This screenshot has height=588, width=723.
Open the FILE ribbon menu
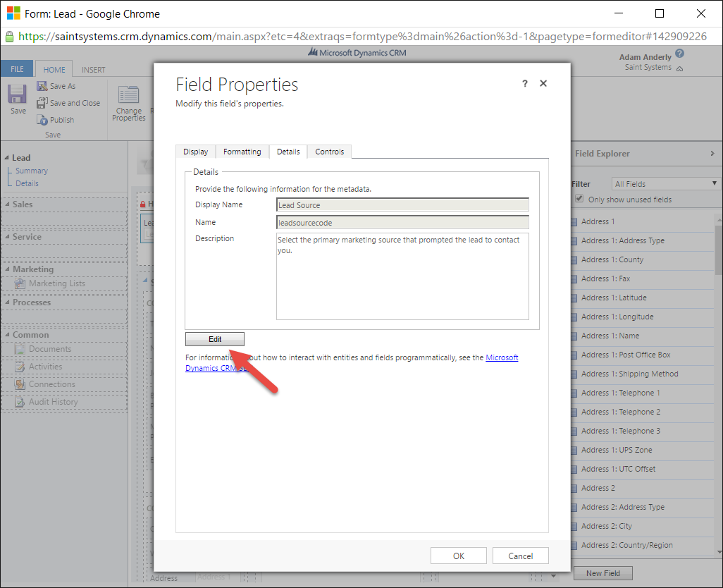click(x=17, y=70)
